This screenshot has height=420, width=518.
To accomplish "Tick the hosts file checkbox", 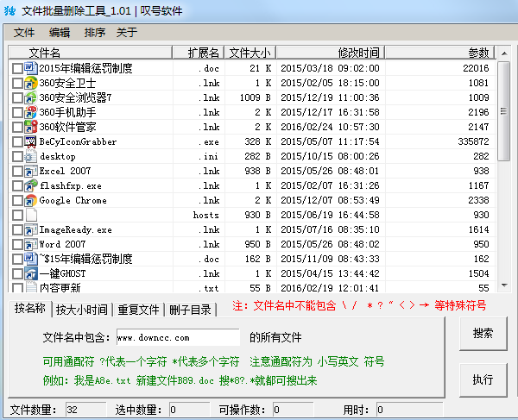I will coord(17,215).
